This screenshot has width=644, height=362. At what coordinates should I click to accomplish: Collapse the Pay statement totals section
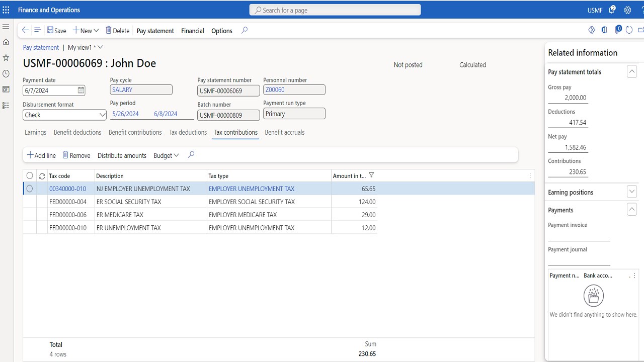tap(632, 72)
